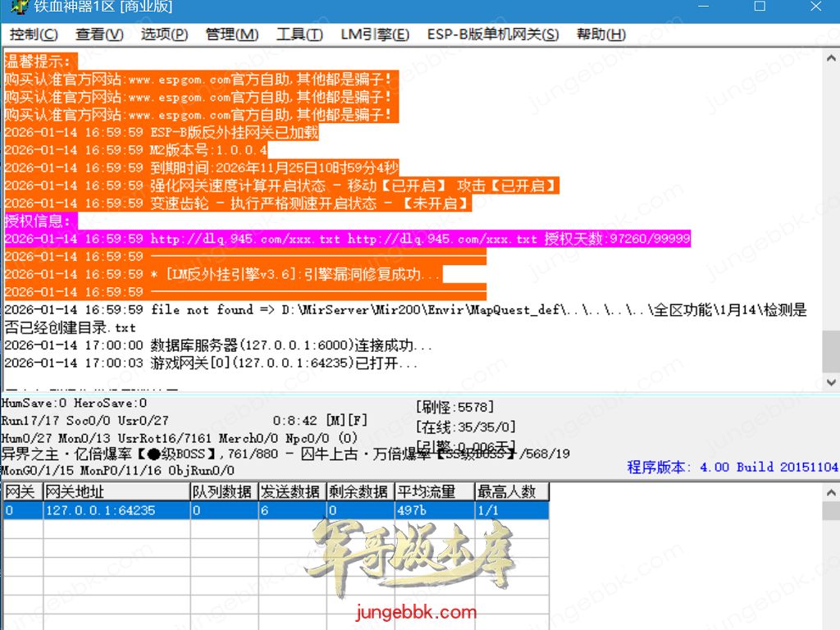Click the 平均流量 column header
Screen dimensions: 840x630
427,492
